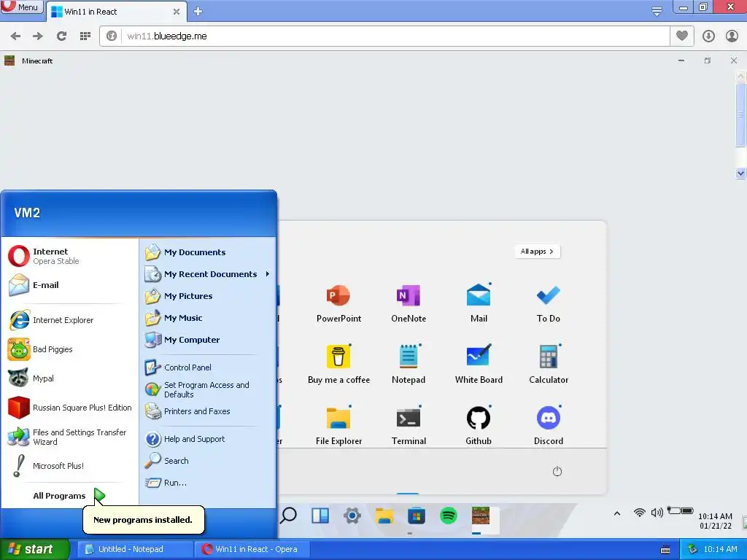Screen dimensions: 747x560
Task: Click Minecraft icon on Win11 taskbar
Action: tap(480, 516)
